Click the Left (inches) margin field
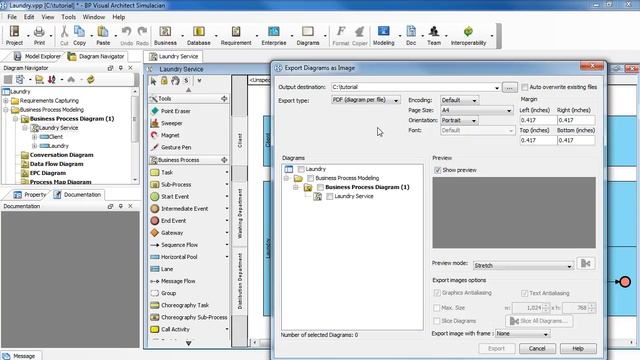 (x=538, y=120)
